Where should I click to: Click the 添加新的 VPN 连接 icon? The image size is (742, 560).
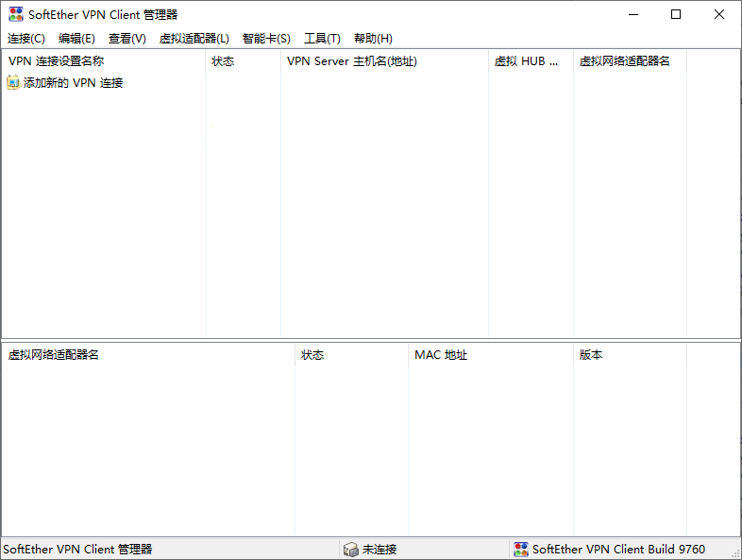[13, 82]
